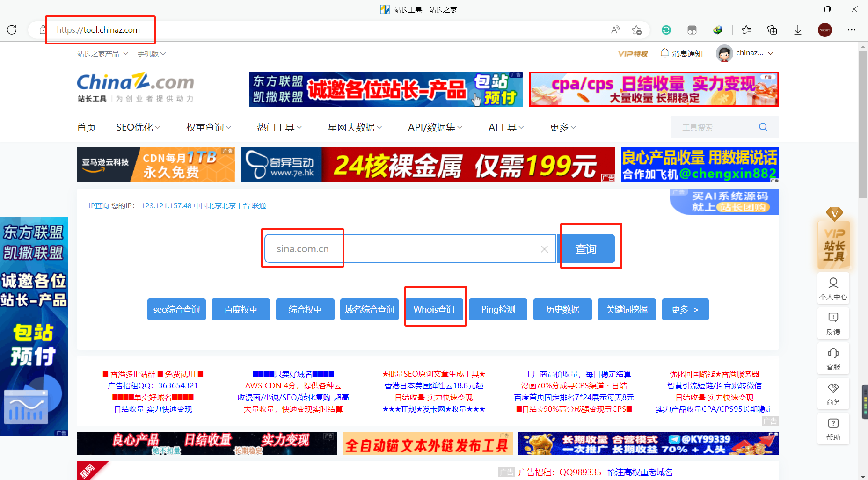Open the VIP特权 link

tap(633, 54)
